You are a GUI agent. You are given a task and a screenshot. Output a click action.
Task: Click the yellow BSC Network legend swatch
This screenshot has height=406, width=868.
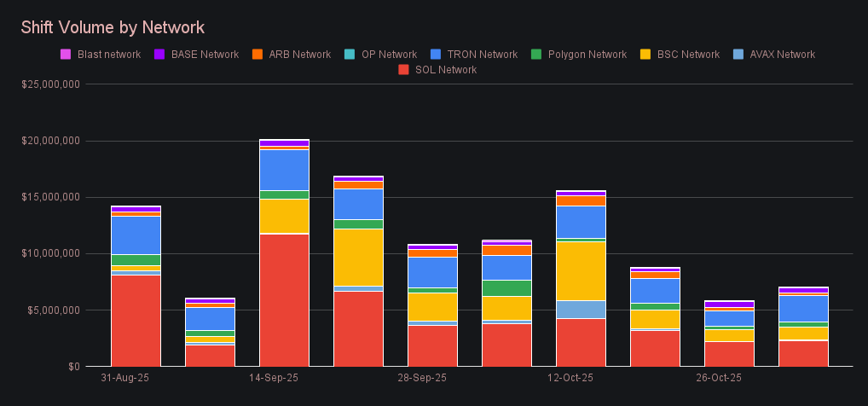645,55
